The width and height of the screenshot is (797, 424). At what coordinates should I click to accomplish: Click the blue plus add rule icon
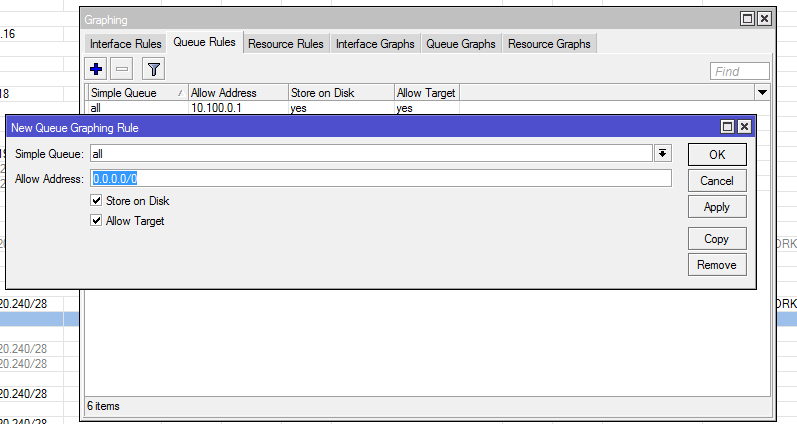(97, 69)
